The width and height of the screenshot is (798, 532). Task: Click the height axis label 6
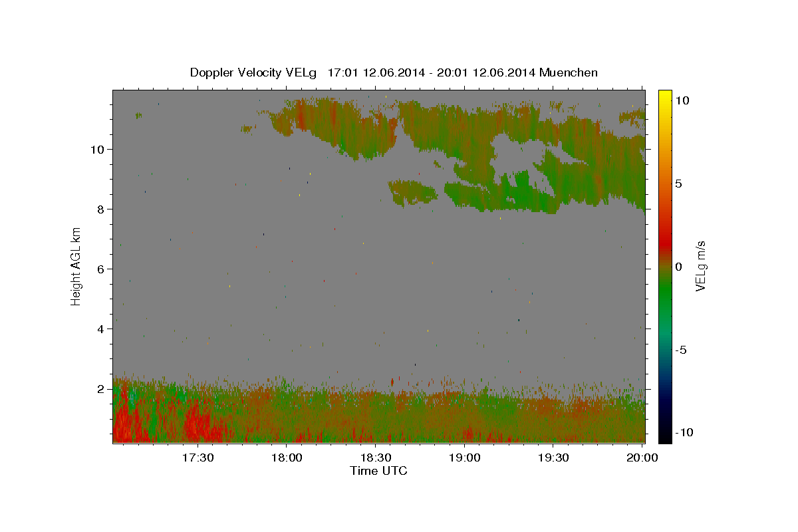(102, 269)
